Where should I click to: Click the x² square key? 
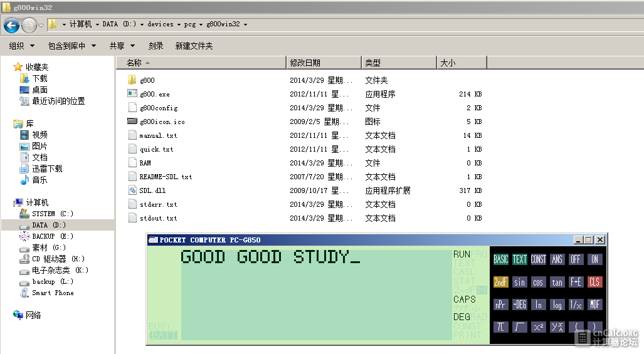click(x=538, y=326)
